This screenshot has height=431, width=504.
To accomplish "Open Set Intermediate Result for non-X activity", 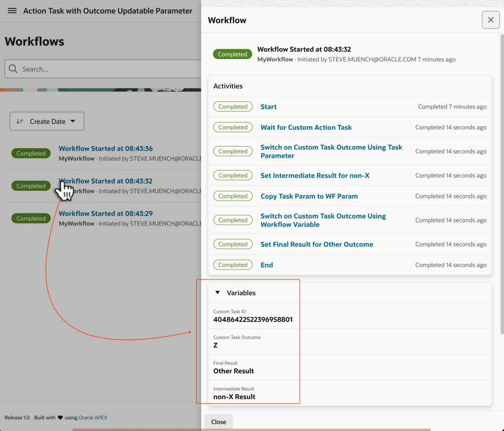I will click(315, 176).
